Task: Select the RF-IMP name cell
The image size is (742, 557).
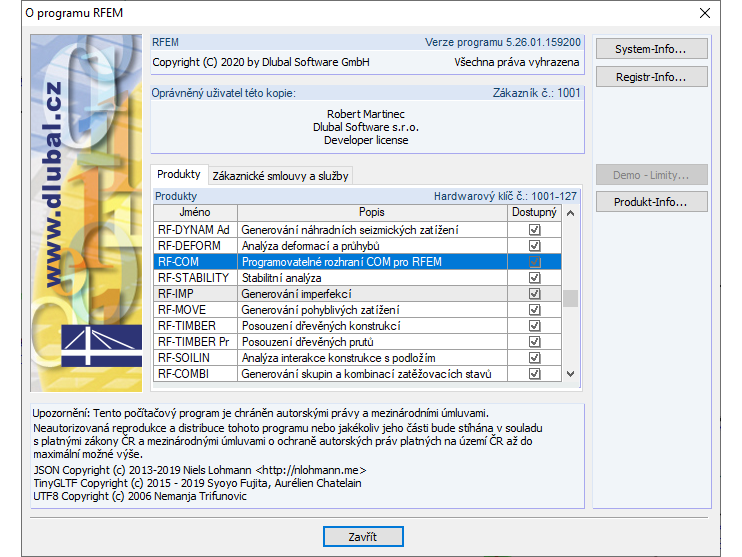Action: [x=195, y=294]
